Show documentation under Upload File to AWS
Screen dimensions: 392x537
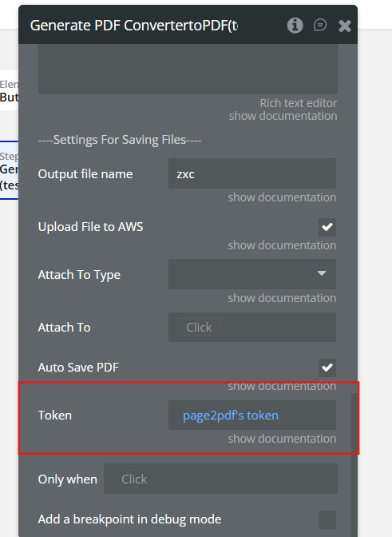coord(282,245)
